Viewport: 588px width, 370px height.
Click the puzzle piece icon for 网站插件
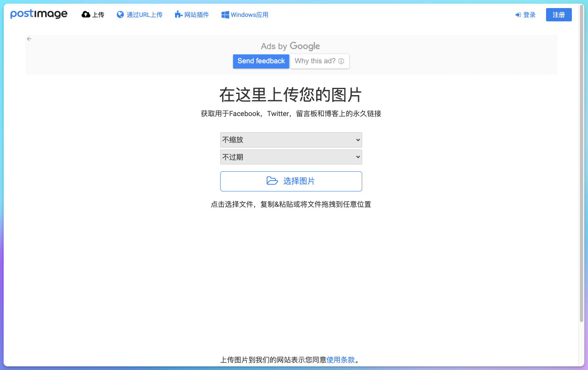pyautogui.click(x=178, y=14)
